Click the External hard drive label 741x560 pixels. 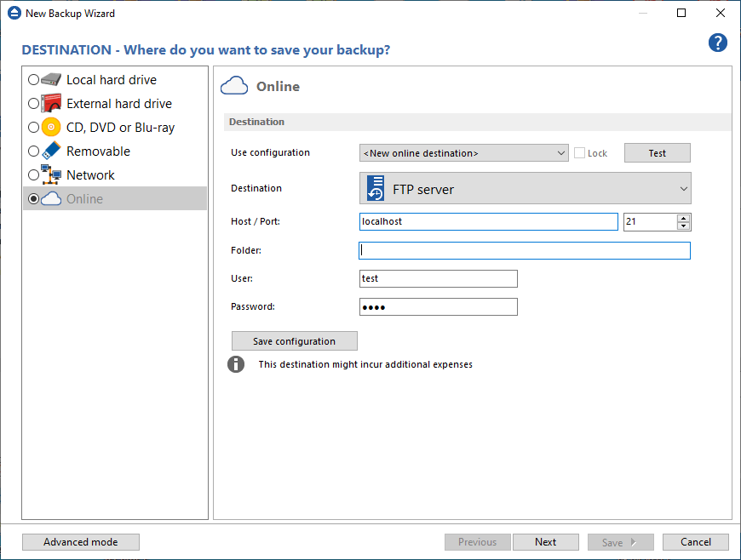119,104
